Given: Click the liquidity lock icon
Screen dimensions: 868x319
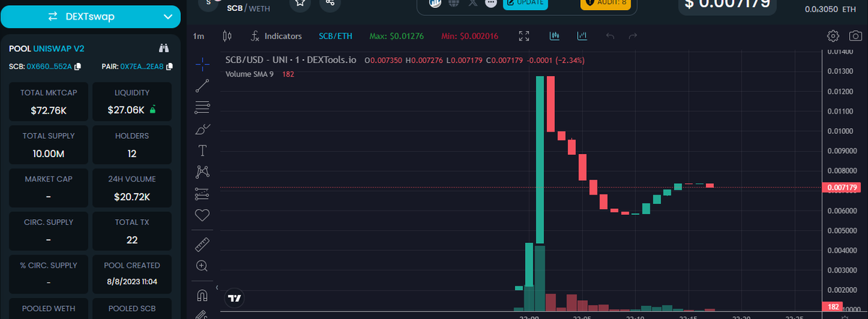Looking at the screenshot, I should click(x=153, y=110).
